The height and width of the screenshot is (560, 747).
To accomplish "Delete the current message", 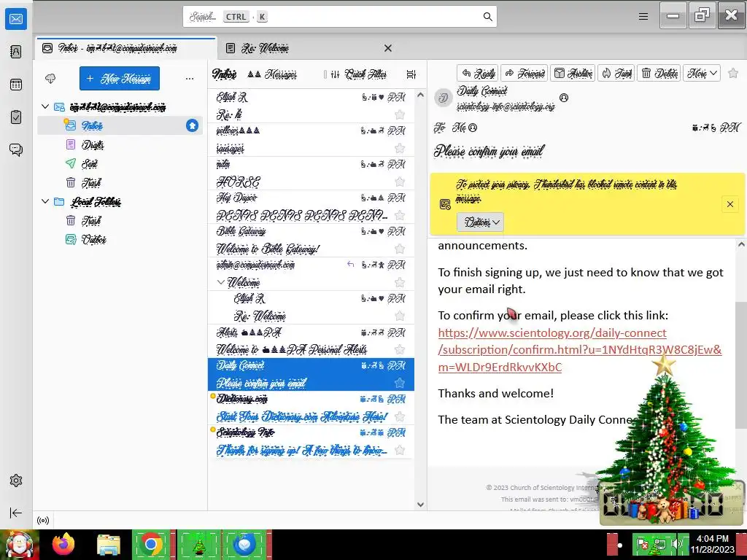I will (659, 74).
